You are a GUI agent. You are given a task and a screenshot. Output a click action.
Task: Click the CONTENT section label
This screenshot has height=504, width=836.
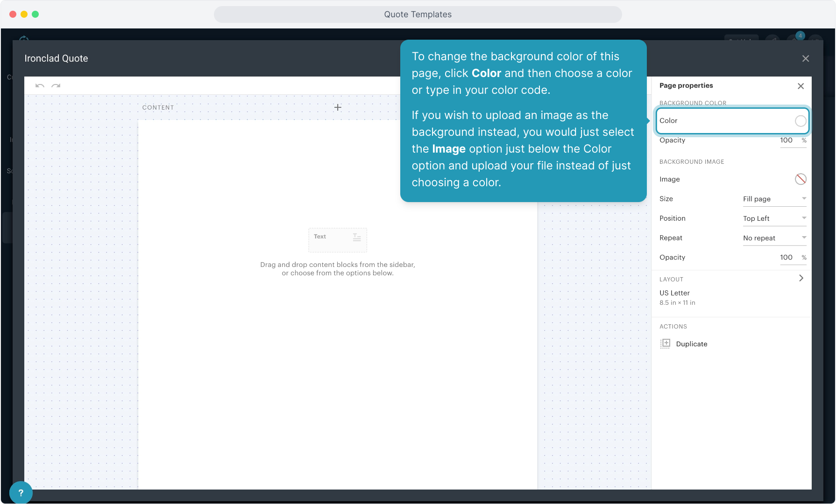pos(158,107)
